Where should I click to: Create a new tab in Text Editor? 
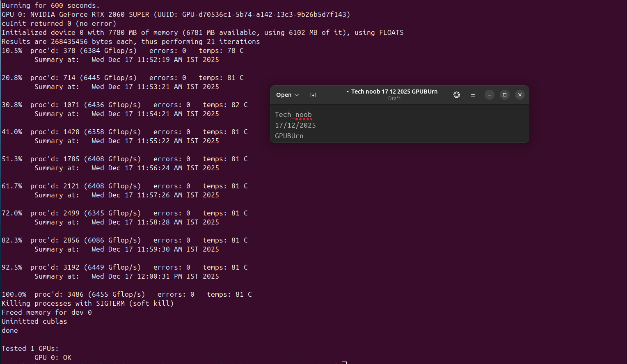click(x=313, y=95)
